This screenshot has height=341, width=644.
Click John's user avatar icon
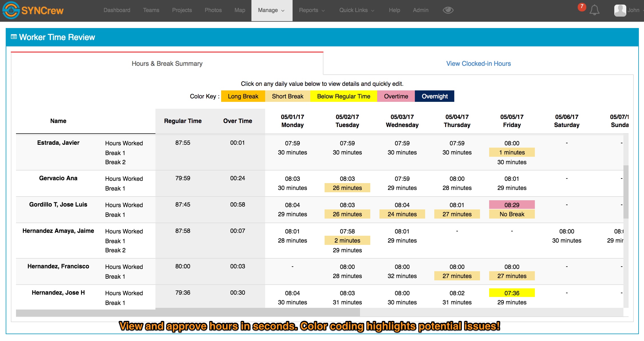[620, 10]
